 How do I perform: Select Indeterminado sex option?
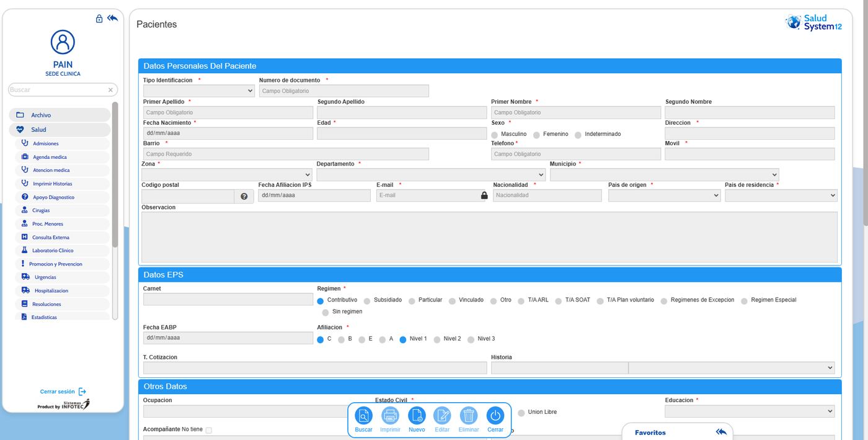point(578,135)
